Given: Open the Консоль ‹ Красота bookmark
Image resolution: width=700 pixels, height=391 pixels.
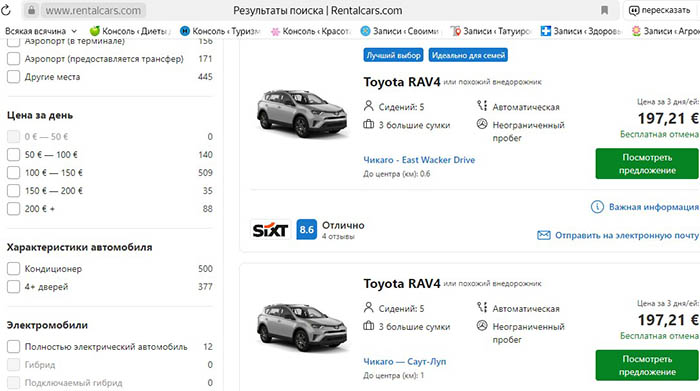Looking at the screenshot, I should 311,31.
